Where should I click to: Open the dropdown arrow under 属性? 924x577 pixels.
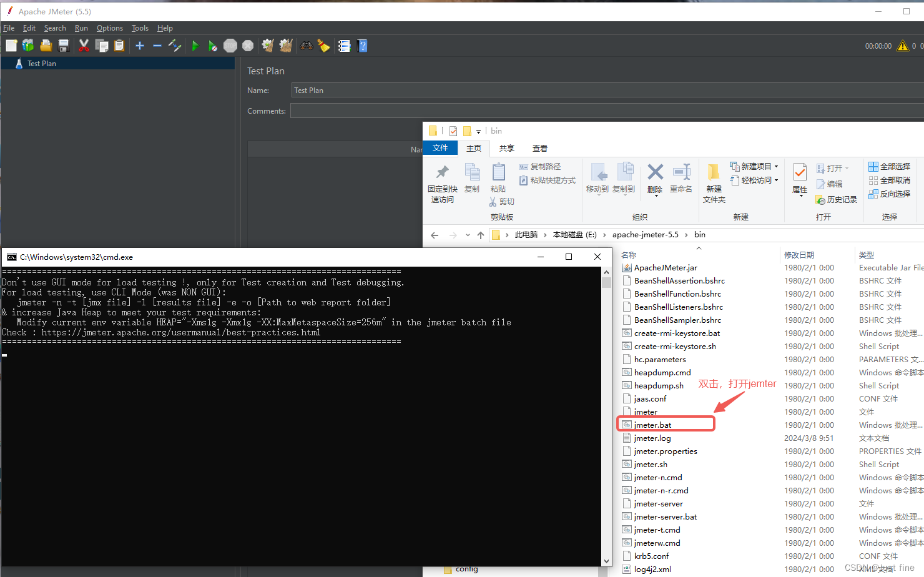click(x=800, y=197)
